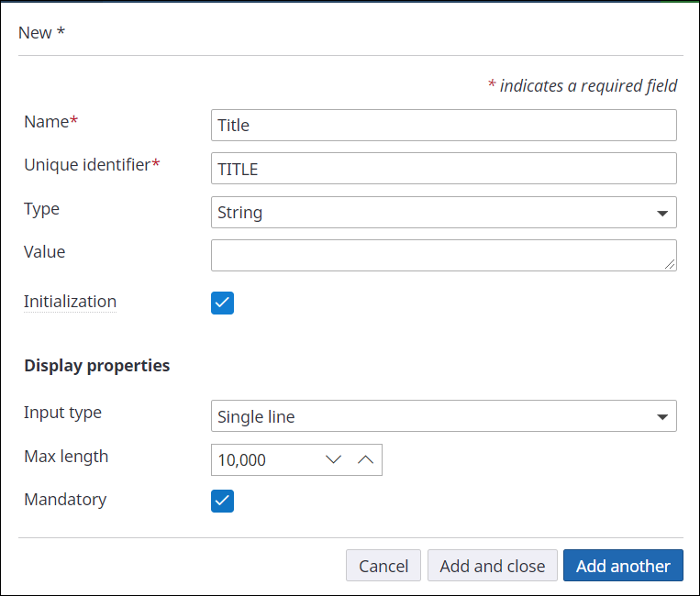
Task: Click the Value box resize handle
Action: 671,264
